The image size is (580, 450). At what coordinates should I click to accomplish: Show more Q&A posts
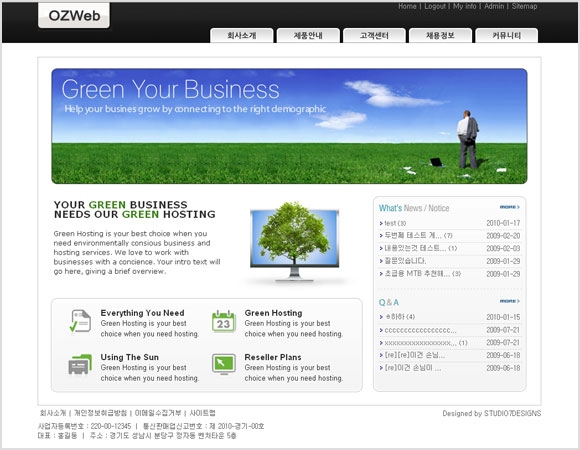point(510,301)
